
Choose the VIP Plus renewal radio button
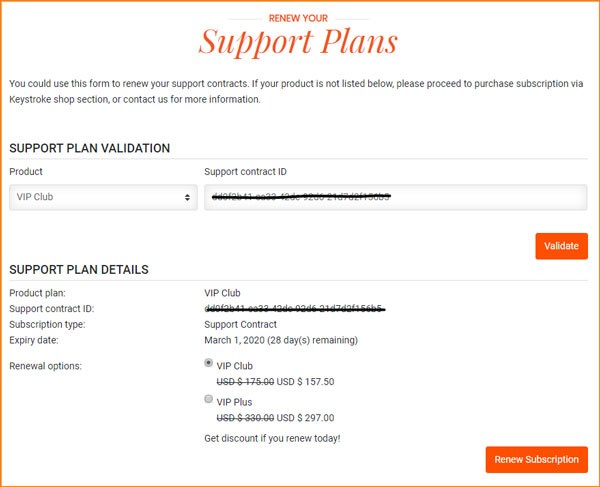click(209, 399)
